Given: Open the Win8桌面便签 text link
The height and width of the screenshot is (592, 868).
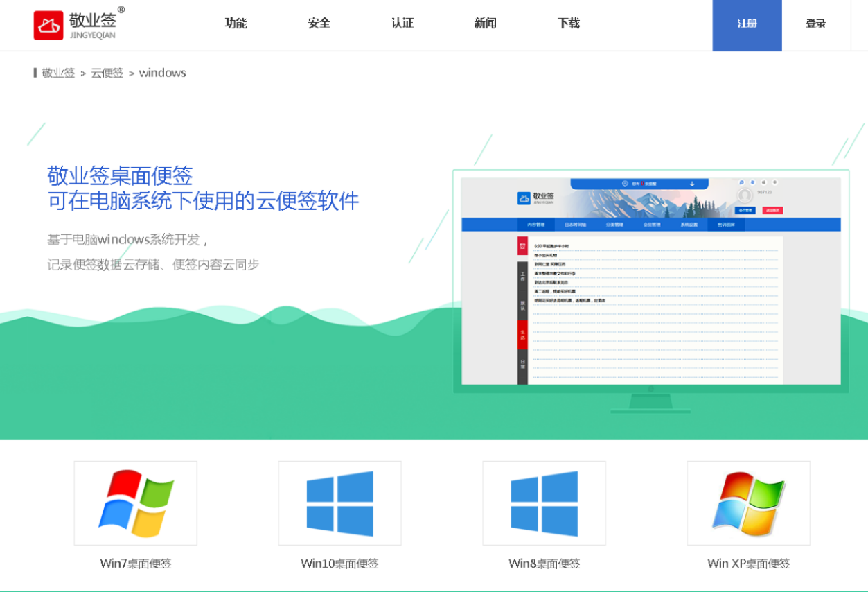Looking at the screenshot, I should point(544,564).
